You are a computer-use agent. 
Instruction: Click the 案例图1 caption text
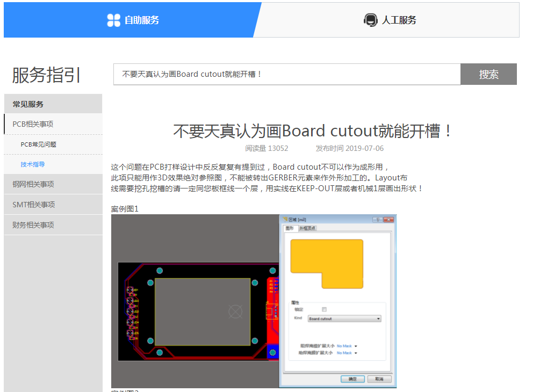point(125,208)
